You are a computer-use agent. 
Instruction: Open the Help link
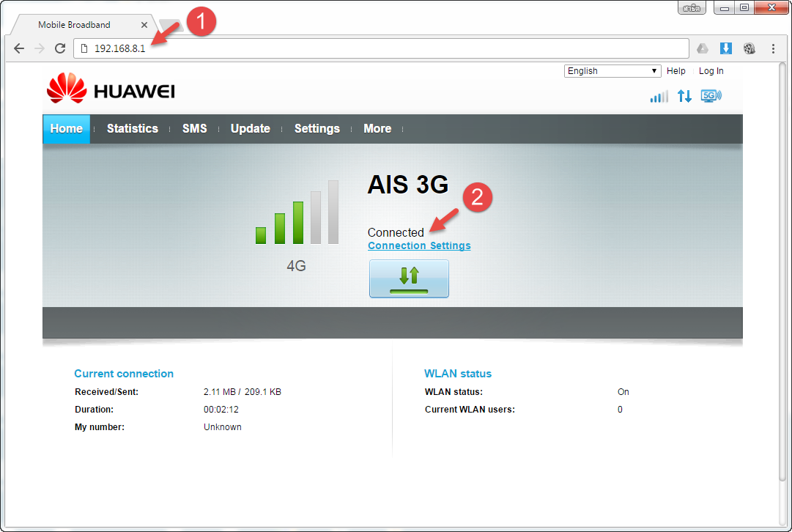(x=676, y=71)
